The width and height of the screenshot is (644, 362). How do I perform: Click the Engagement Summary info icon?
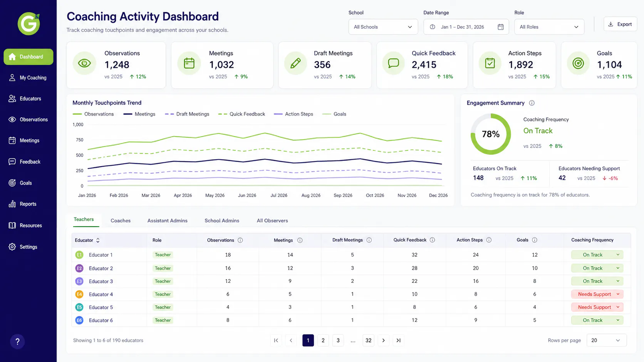point(532,103)
